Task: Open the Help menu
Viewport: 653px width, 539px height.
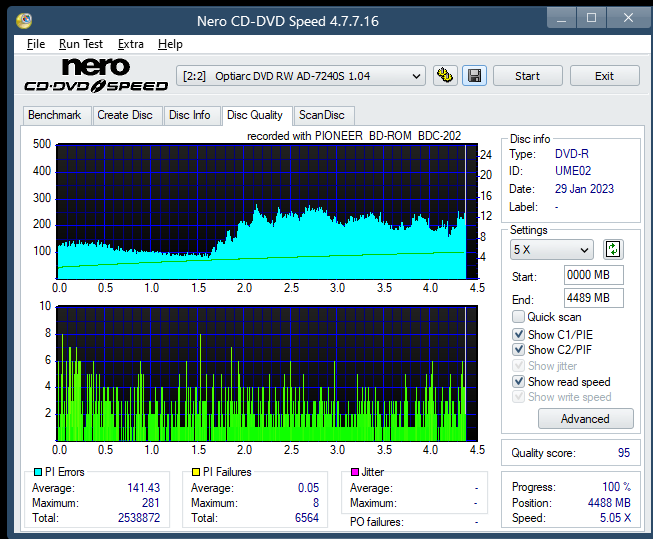Action: (170, 44)
